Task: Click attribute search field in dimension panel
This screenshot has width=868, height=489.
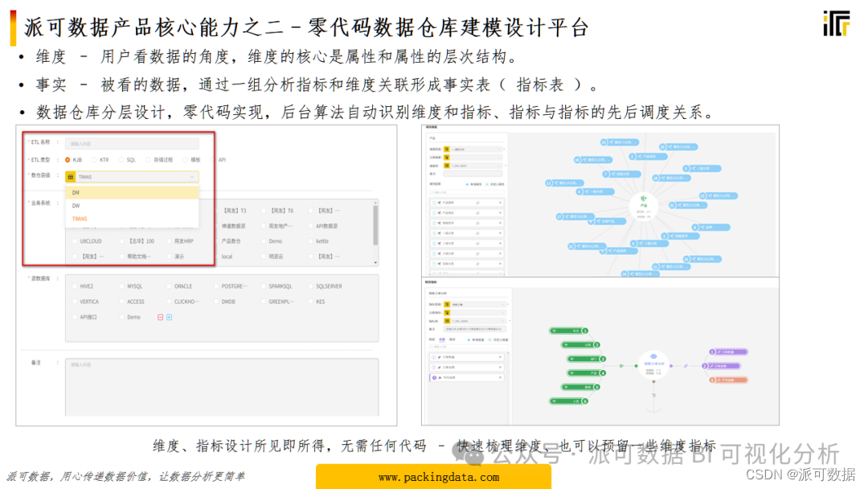Action: (x=467, y=192)
